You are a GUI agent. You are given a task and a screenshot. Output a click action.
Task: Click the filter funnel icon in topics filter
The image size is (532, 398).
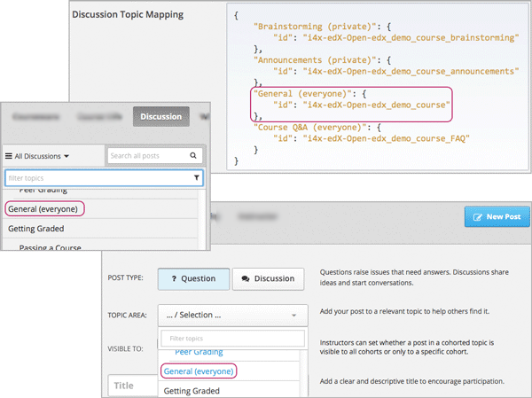coord(197,178)
